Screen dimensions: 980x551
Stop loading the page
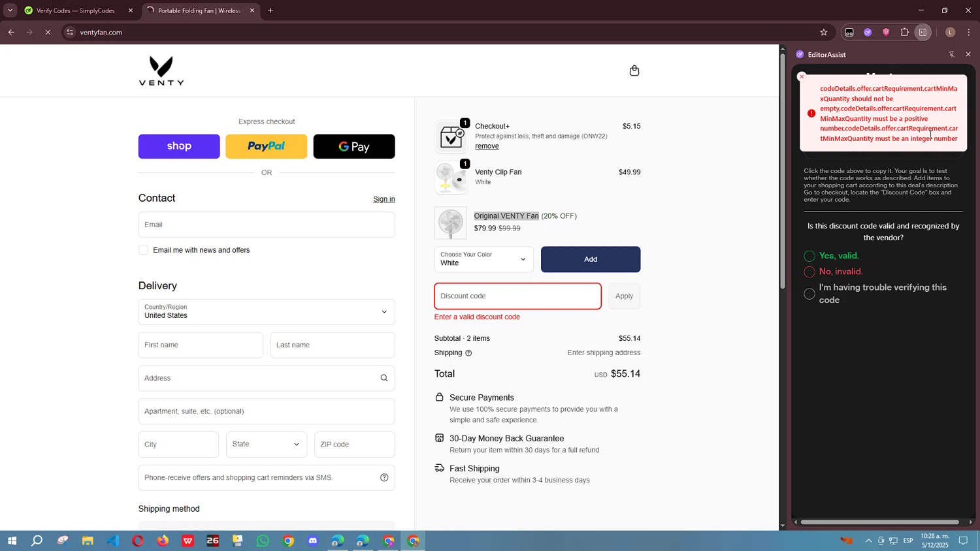click(48, 32)
